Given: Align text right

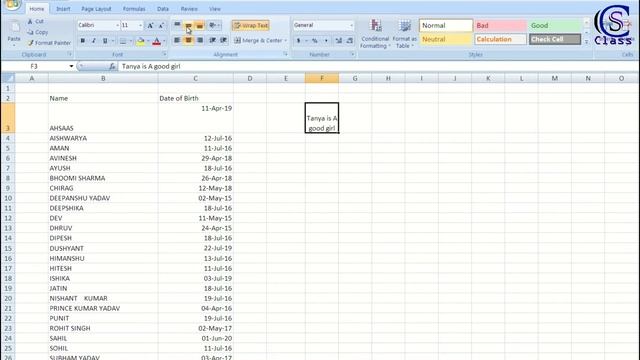Looking at the screenshot, I should click(x=200, y=40).
